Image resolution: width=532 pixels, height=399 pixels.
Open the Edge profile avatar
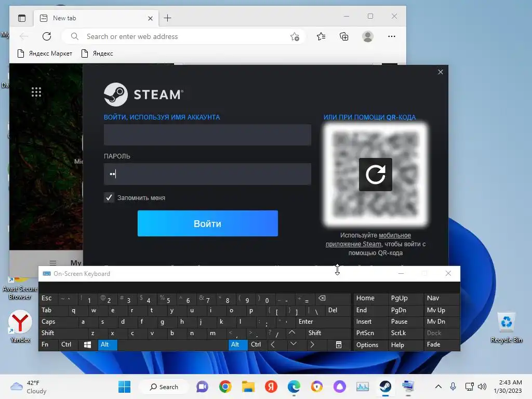coord(368,36)
